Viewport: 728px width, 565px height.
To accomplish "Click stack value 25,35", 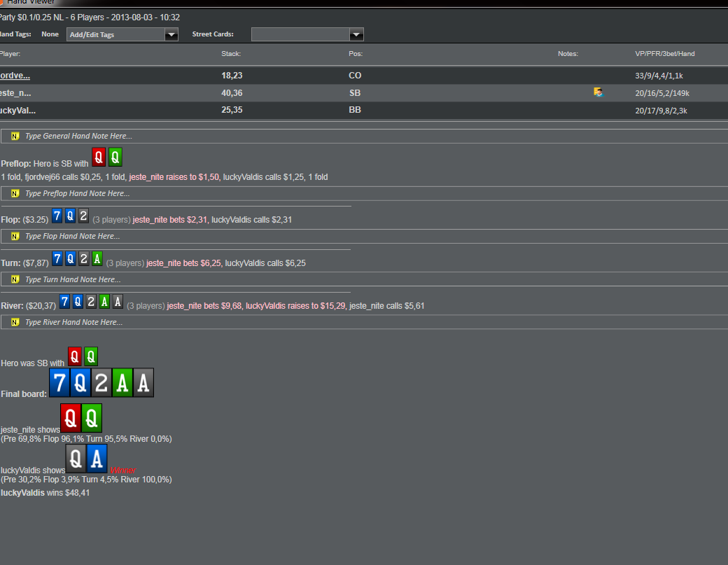I will click(x=232, y=110).
